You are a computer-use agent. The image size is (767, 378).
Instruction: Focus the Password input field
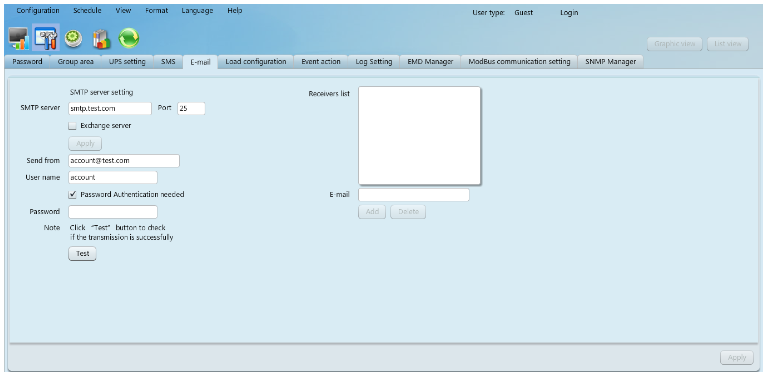[113, 212]
